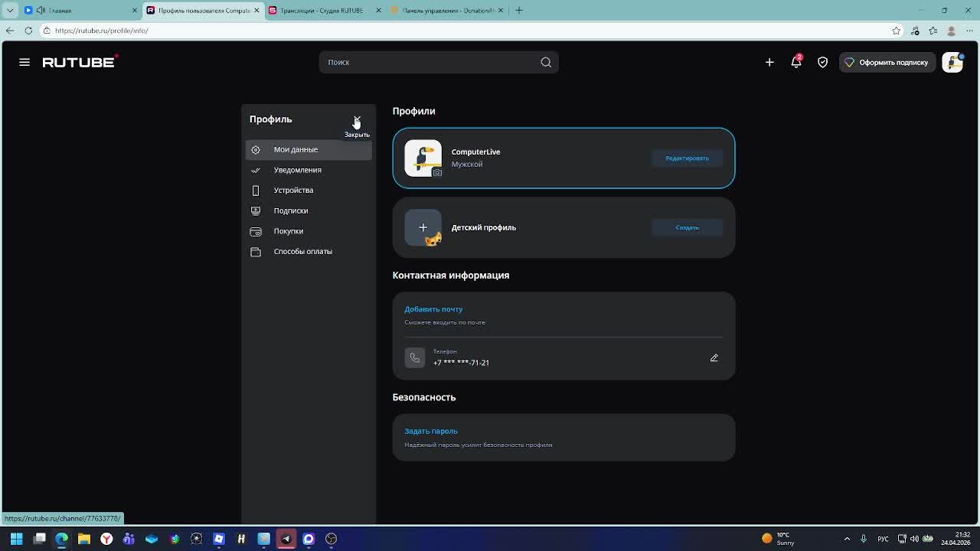
Task: Click Создать for the child profile
Action: [x=687, y=227]
